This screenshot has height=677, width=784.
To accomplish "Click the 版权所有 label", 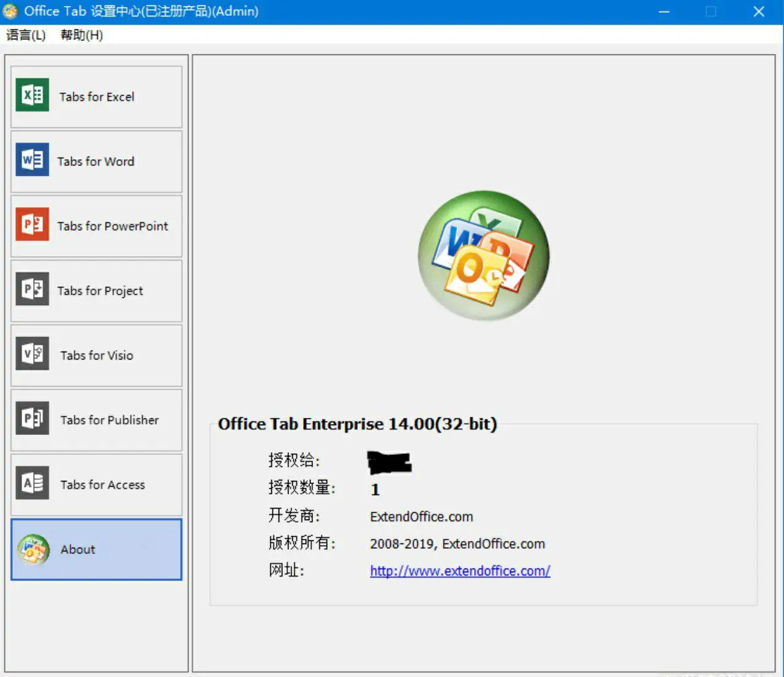I will [302, 543].
